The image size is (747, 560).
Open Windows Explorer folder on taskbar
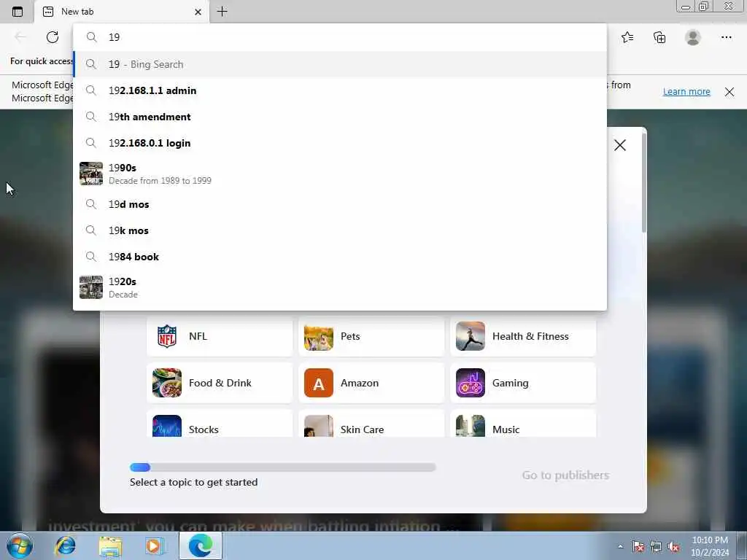[x=111, y=545]
